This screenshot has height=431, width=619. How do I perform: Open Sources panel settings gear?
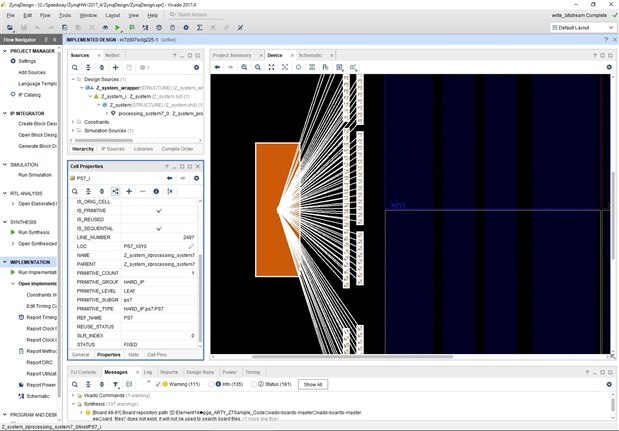click(196, 67)
